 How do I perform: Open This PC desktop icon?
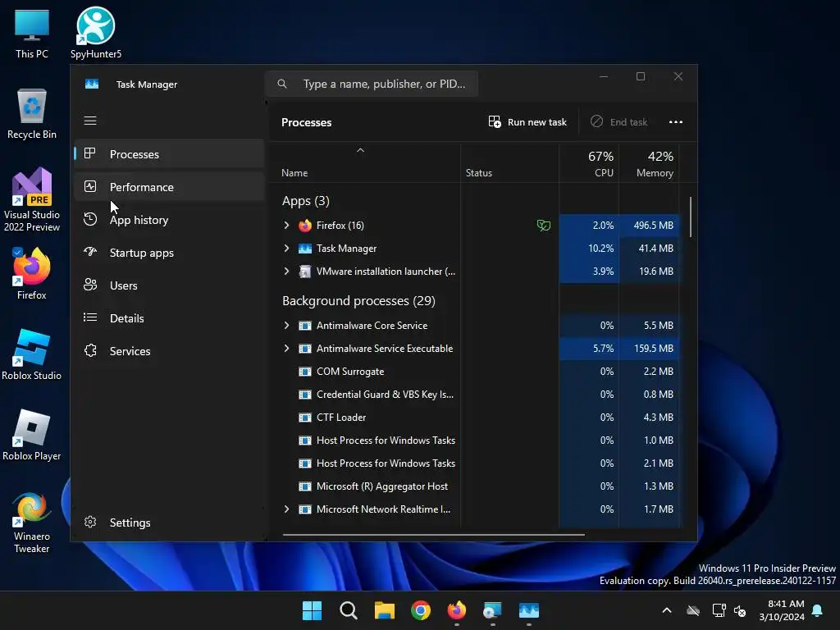32,33
